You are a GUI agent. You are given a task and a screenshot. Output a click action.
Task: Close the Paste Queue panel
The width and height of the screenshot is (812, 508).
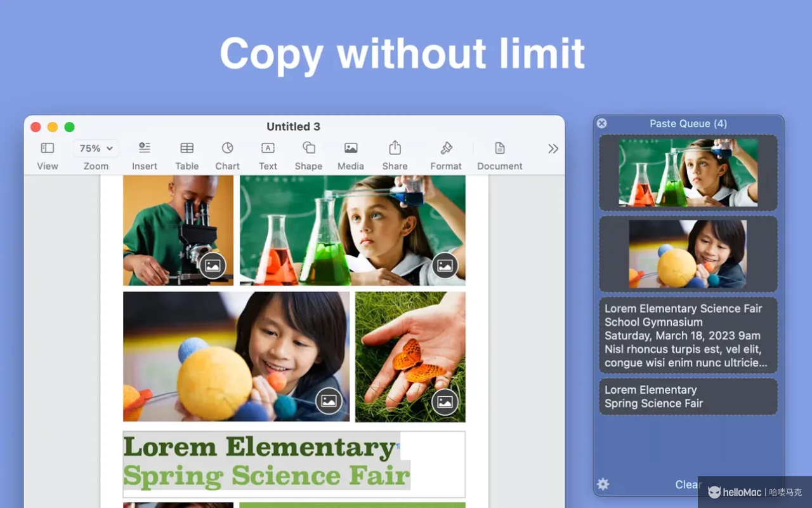[x=602, y=124]
